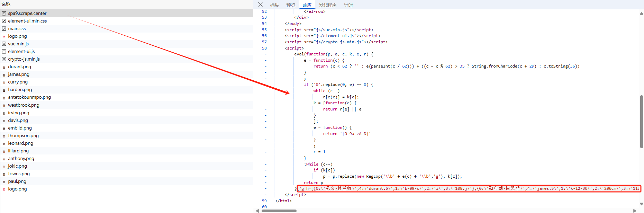The height and width of the screenshot is (213, 644).
Task: Click thumbnail icon beside curry.png
Action: coord(4,82)
